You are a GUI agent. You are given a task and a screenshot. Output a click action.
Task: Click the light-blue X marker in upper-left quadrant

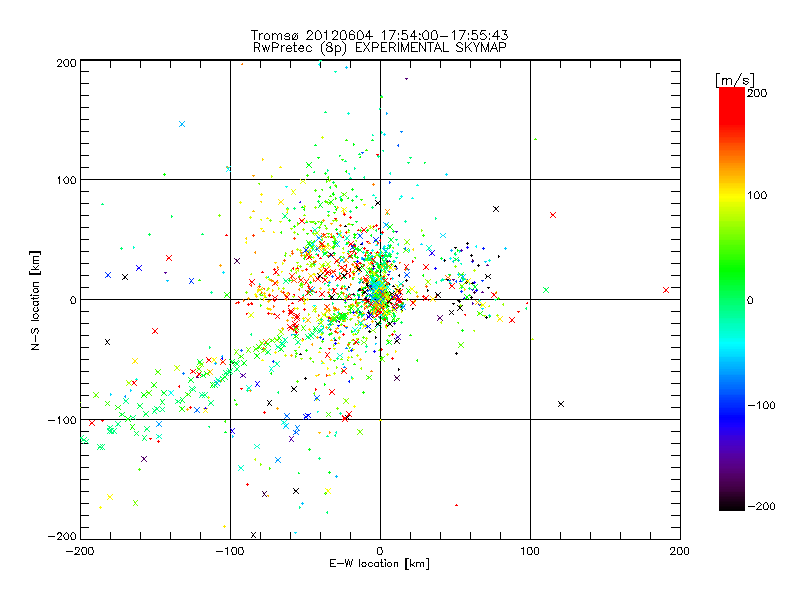click(x=182, y=124)
